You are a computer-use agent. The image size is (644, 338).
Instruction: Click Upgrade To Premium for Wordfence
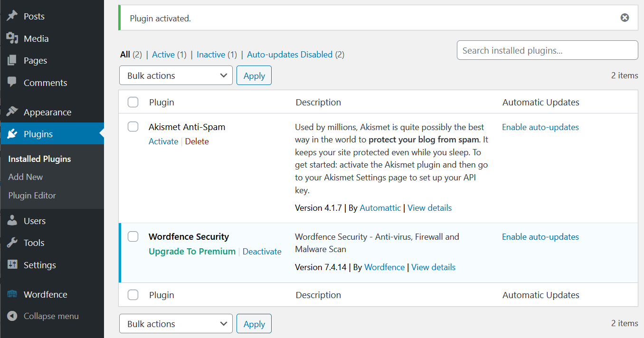[192, 252]
